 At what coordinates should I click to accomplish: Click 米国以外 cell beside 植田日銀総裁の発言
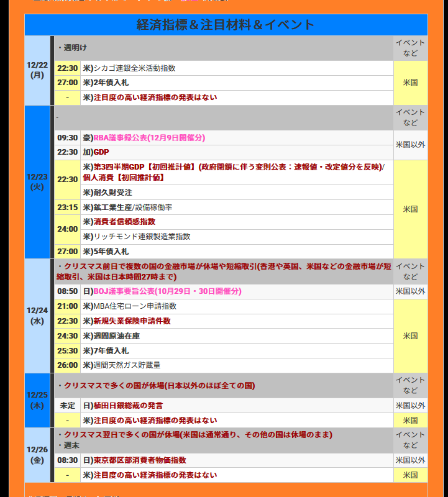[x=411, y=406]
